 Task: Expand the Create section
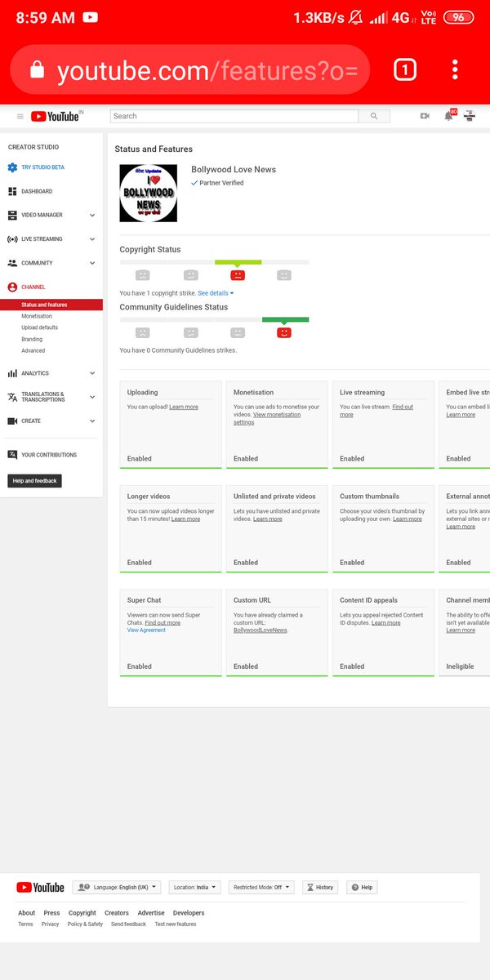[92, 421]
